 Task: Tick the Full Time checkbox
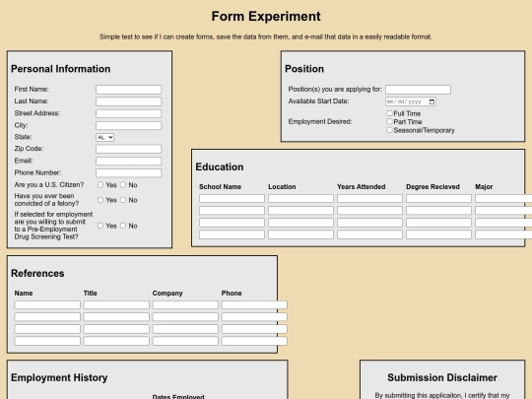pyautogui.click(x=389, y=113)
